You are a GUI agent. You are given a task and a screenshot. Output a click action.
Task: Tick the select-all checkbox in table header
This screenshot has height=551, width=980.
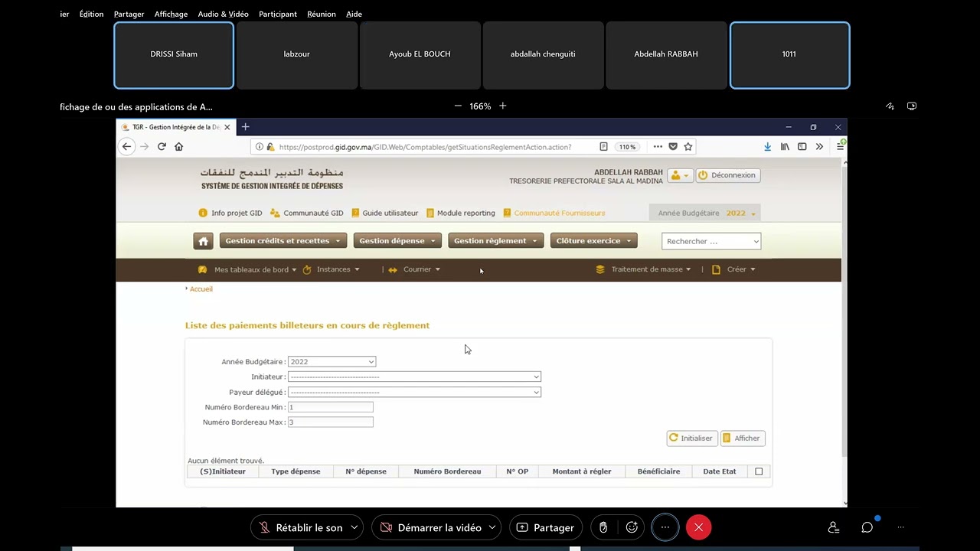[759, 471]
